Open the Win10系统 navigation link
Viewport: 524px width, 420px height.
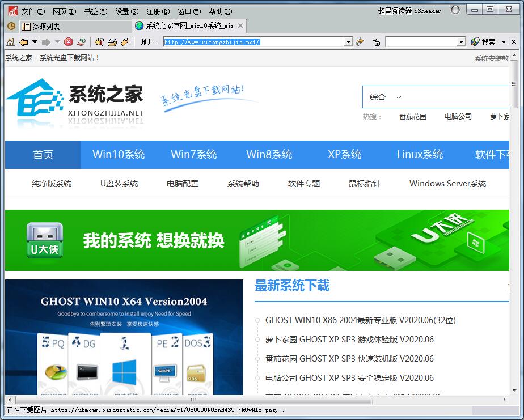point(119,154)
